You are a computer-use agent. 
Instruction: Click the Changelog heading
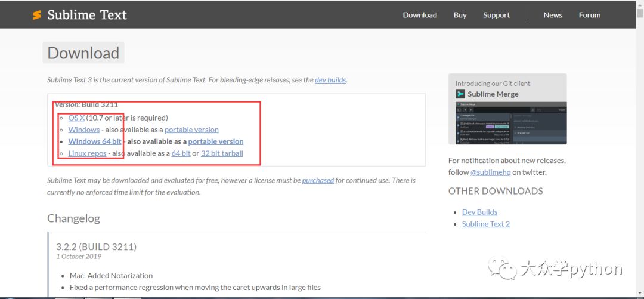click(x=73, y=218)
